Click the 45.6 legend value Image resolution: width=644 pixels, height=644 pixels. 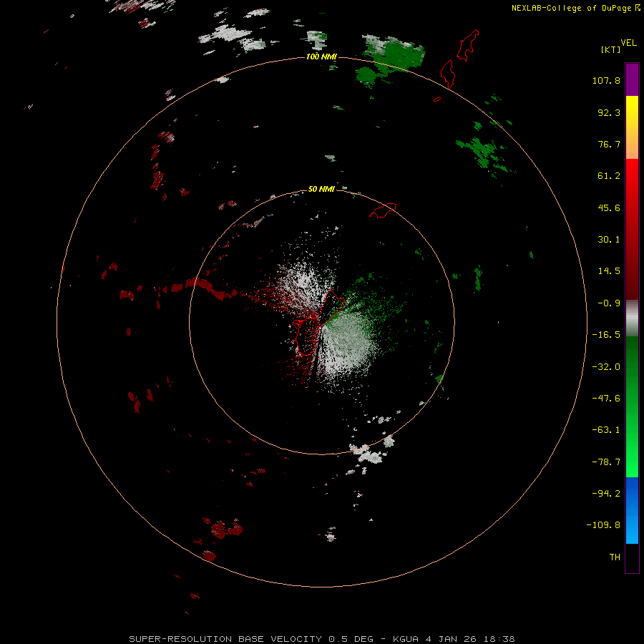click(x=609, y=208)
